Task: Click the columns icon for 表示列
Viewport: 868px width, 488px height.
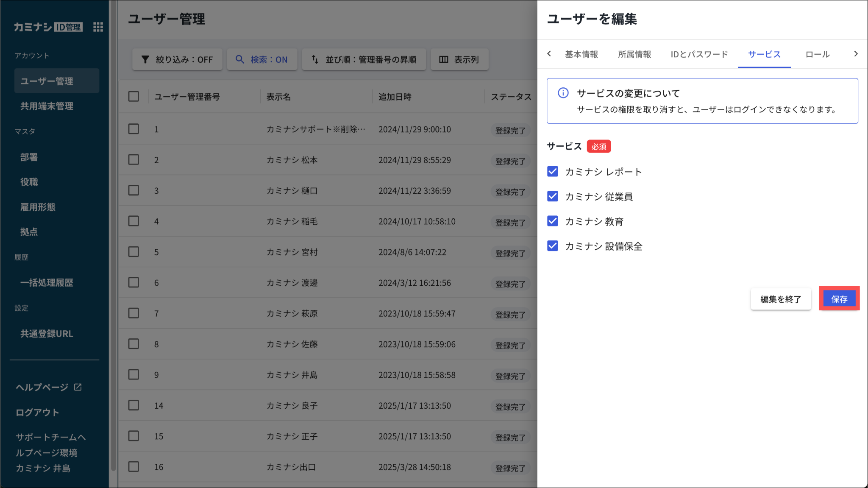Action: (443, 59)
